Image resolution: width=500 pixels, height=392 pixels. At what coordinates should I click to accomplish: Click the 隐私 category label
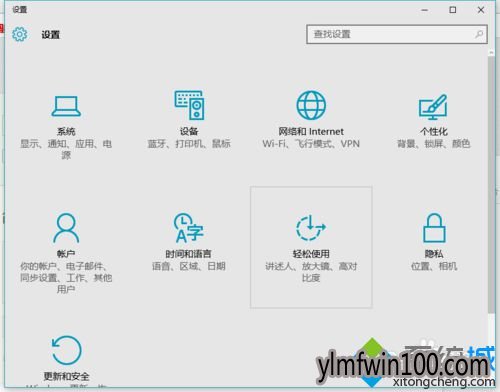434,254
